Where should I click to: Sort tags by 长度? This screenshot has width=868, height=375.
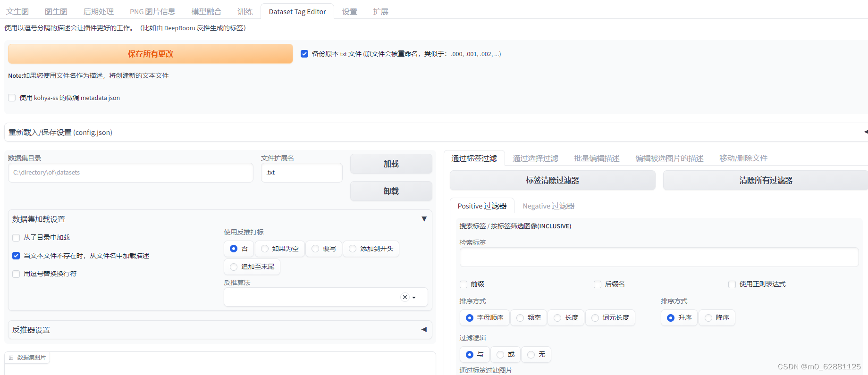[x=566, y=317]
